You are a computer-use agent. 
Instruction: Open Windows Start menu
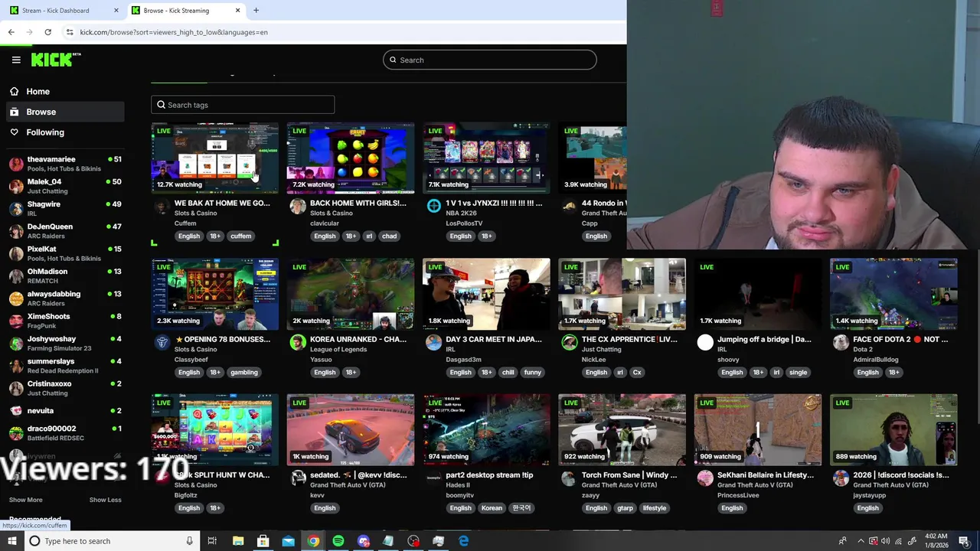click(x=11, y=541)
